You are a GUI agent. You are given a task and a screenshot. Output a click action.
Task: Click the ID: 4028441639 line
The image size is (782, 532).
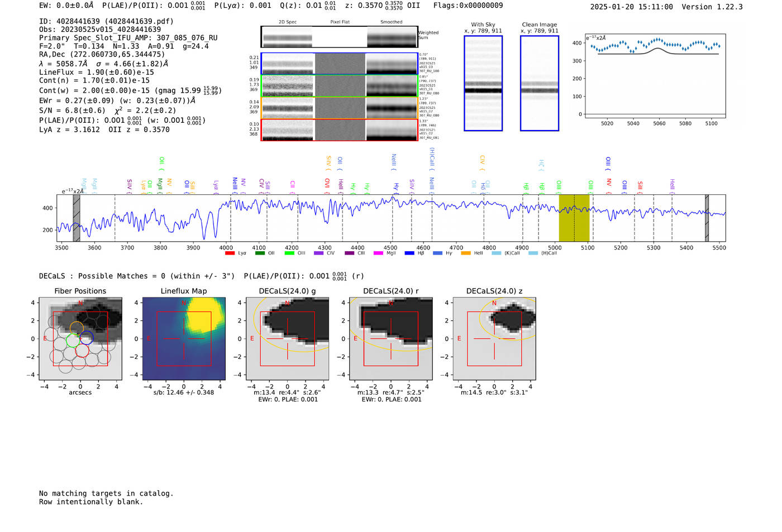point(106,21)
